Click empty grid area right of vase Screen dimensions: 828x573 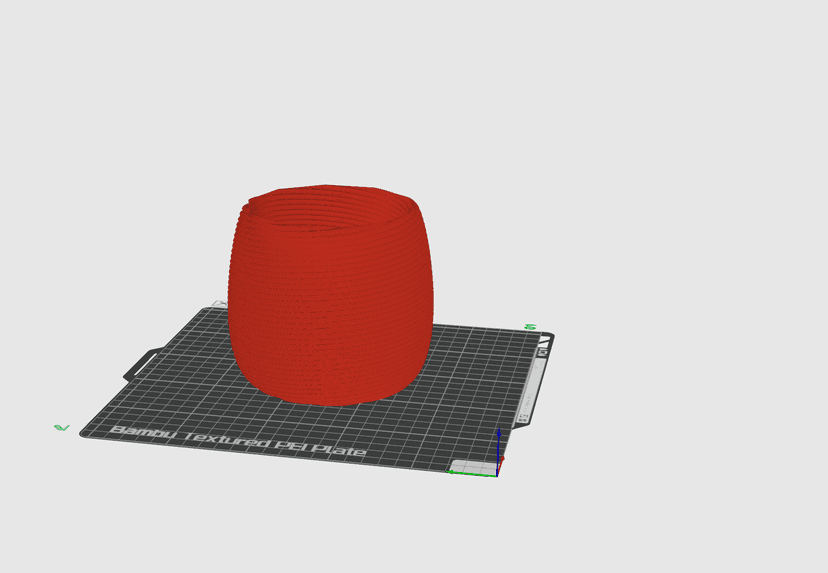pyautogui.click(x=475, y=380)
